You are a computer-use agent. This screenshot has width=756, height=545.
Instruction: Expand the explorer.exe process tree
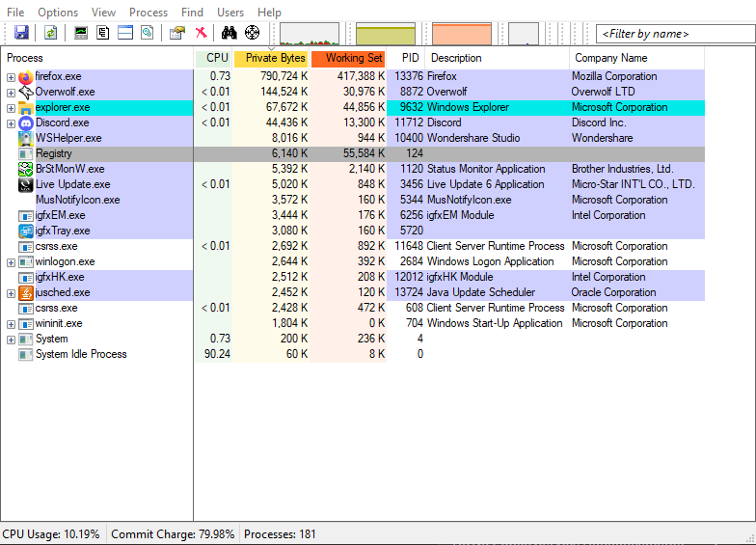11,108
